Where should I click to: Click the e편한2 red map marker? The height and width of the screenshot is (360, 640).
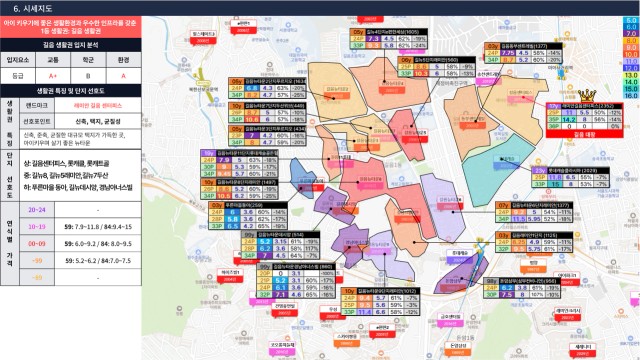coord(382,331)
